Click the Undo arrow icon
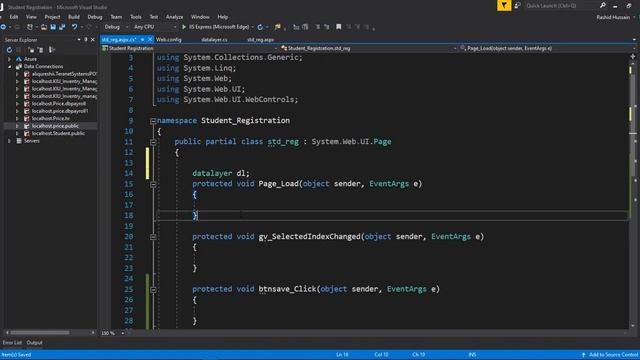The width and height of the screenshot is (640, 360). coord(74,27)
